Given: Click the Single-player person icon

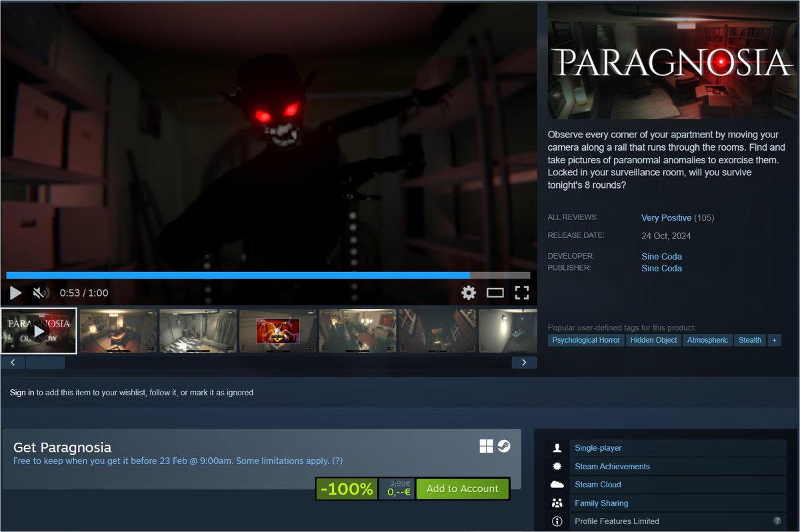Looking at the screenshot, I should pos(557,448).
